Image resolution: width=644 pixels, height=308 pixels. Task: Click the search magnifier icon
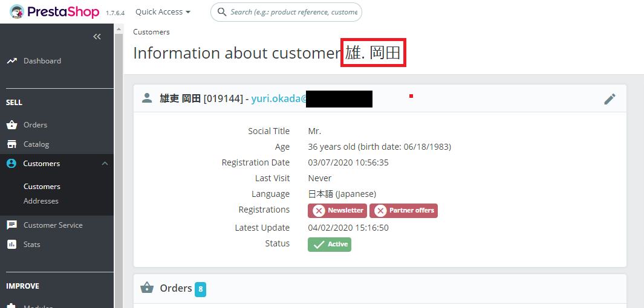tap(222, 12)
